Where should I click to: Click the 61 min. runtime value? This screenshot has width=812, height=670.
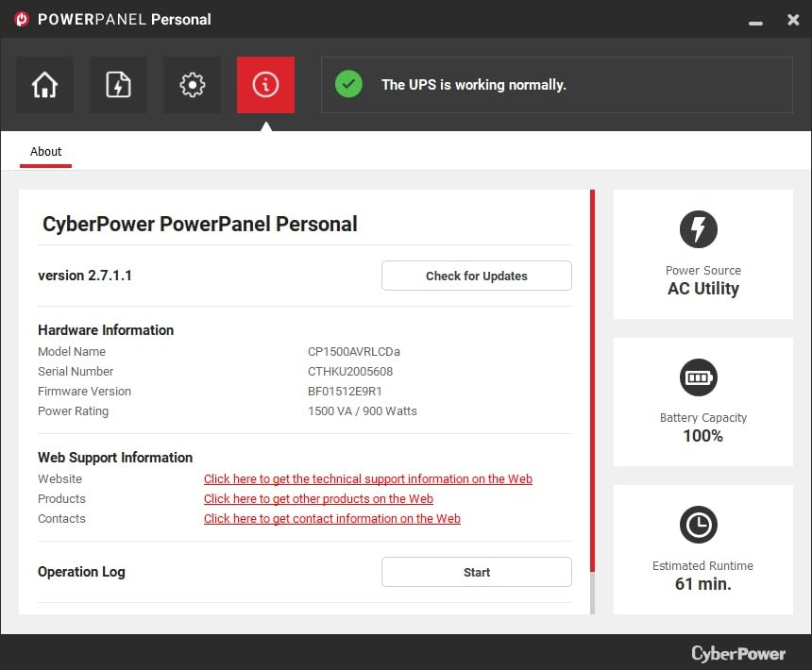pos(702,584)
